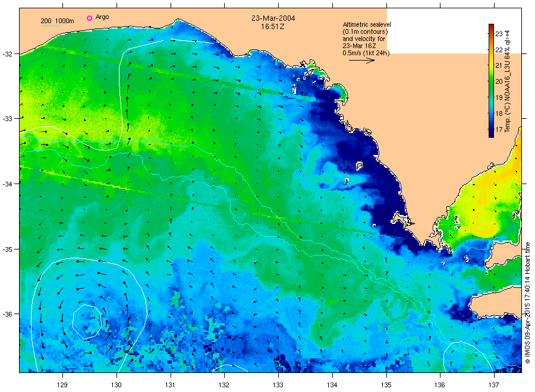Click the '-35' latitude axis label
Image resolution: width=535 pixels, height=392 pixels.
(7, 249)
